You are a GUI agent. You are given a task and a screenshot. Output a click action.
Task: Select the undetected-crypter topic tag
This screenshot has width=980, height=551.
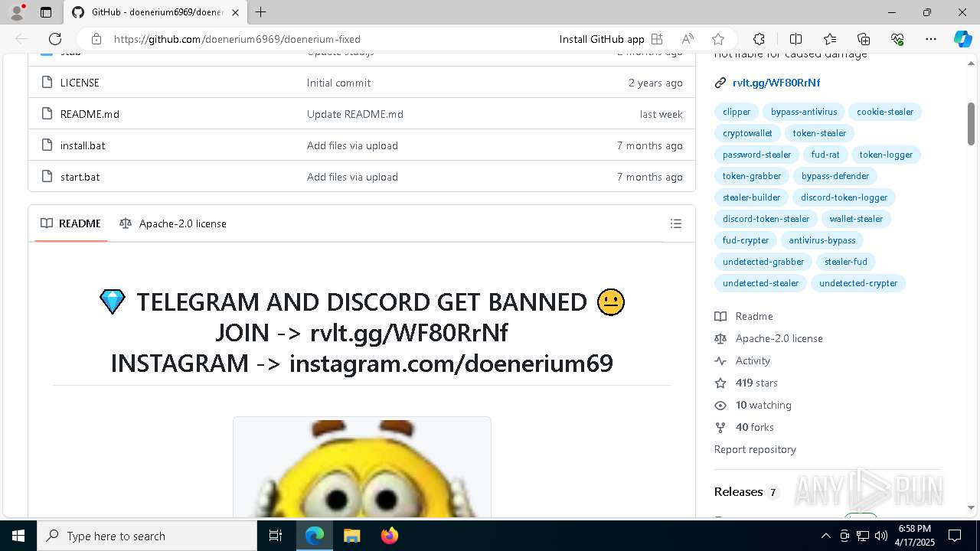[x=858, y=283]
